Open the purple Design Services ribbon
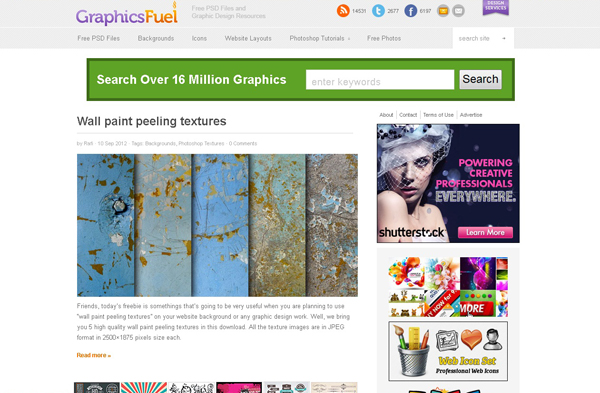Image resolution: width=600 pixels, height=393 pixels. (x=496, y=8)
